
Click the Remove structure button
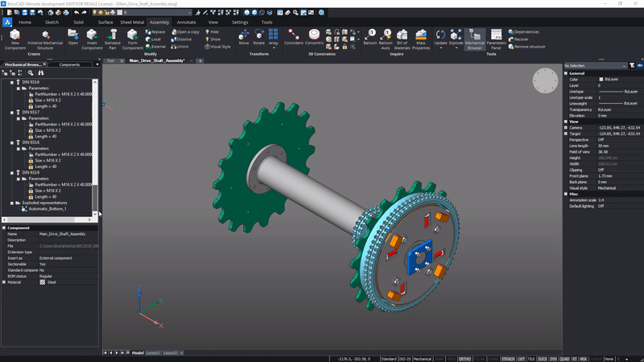pyautogui.click(x=526, y=47)
